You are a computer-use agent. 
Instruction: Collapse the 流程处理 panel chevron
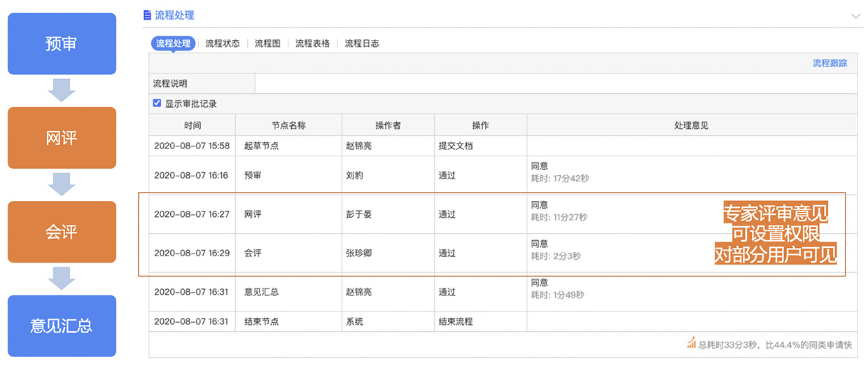[855, 15]
